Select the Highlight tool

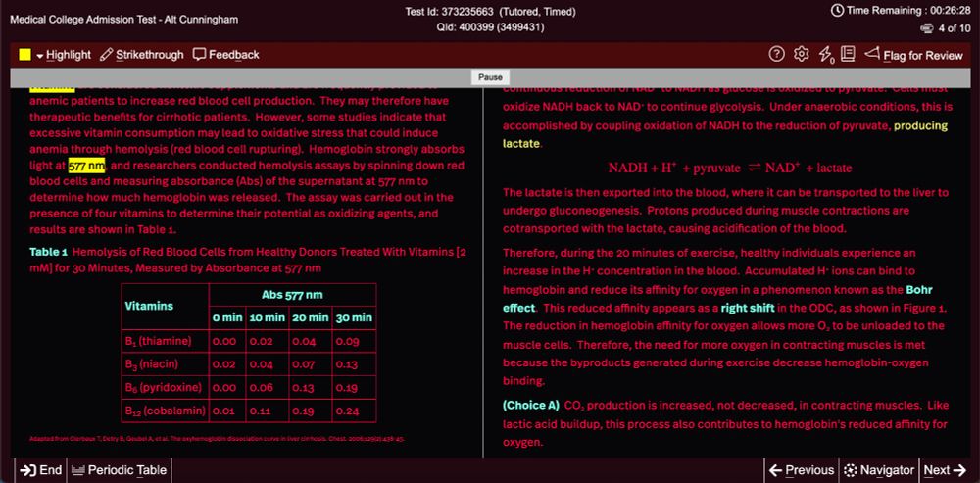coord(69,55)
